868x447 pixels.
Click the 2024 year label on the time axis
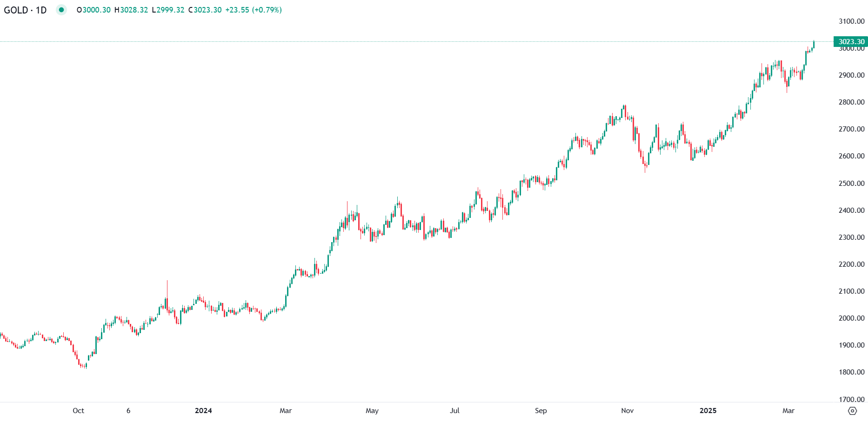[x=203, y=411]
